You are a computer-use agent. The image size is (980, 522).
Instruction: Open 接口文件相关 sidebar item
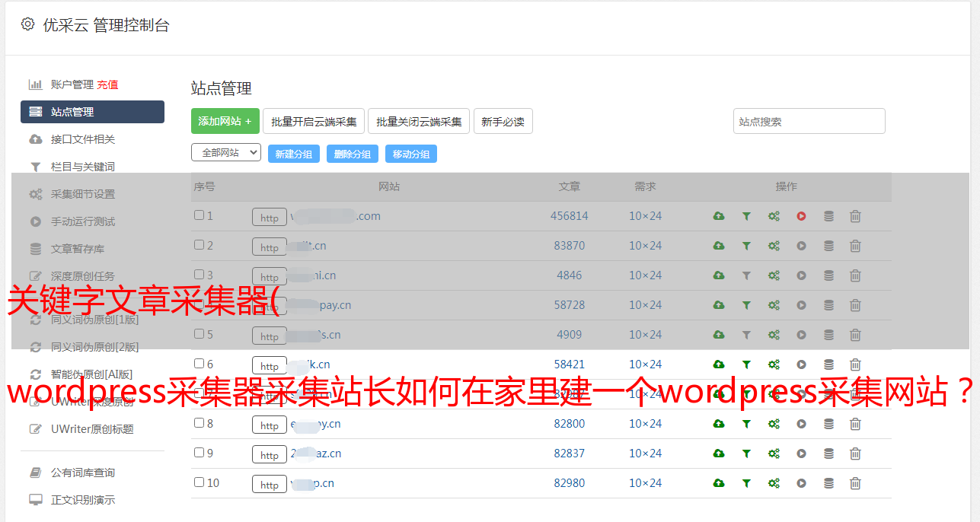point(83,139)
